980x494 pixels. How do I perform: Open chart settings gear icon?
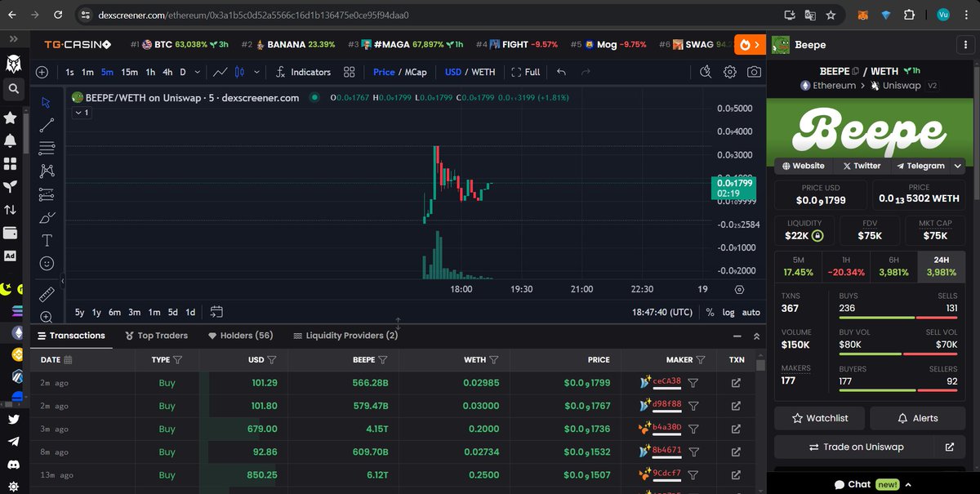(x=730, y=72)
